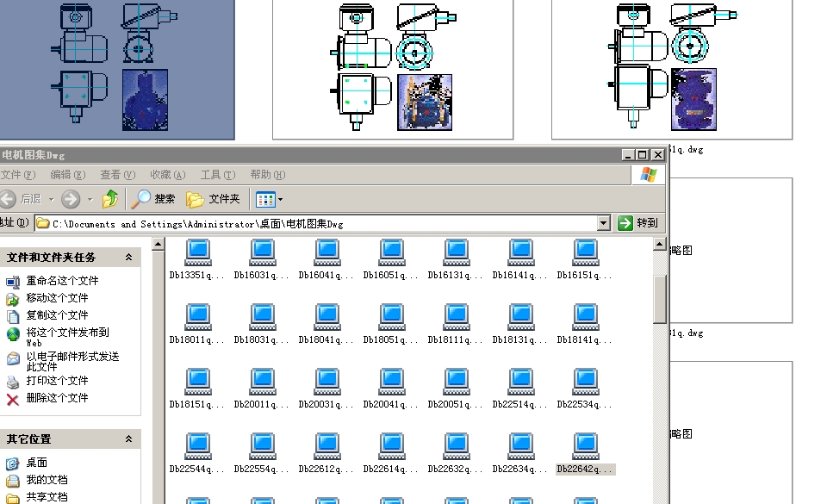Viewport: 827px width, 504px height.
Task: Open the Search (搜索) toolbar button
Action: point(153,199)
